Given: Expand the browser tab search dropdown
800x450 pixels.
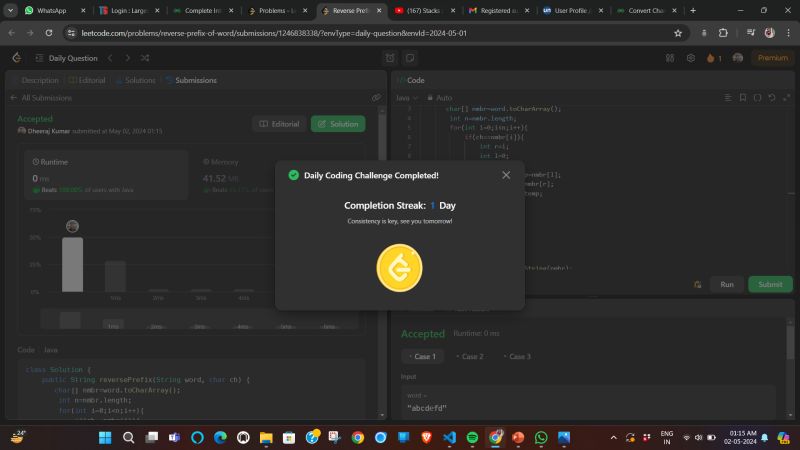Looking at the screenshot, I should pos(10,10).
